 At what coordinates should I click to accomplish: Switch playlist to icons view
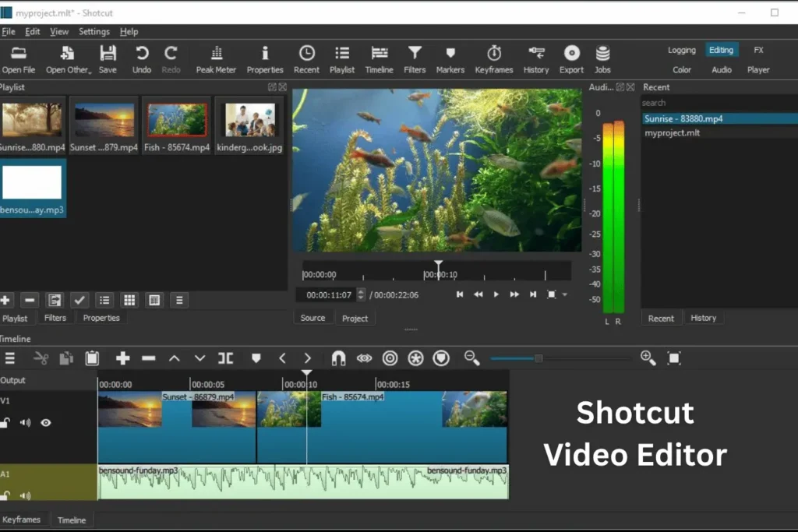[x=154, y=300]
